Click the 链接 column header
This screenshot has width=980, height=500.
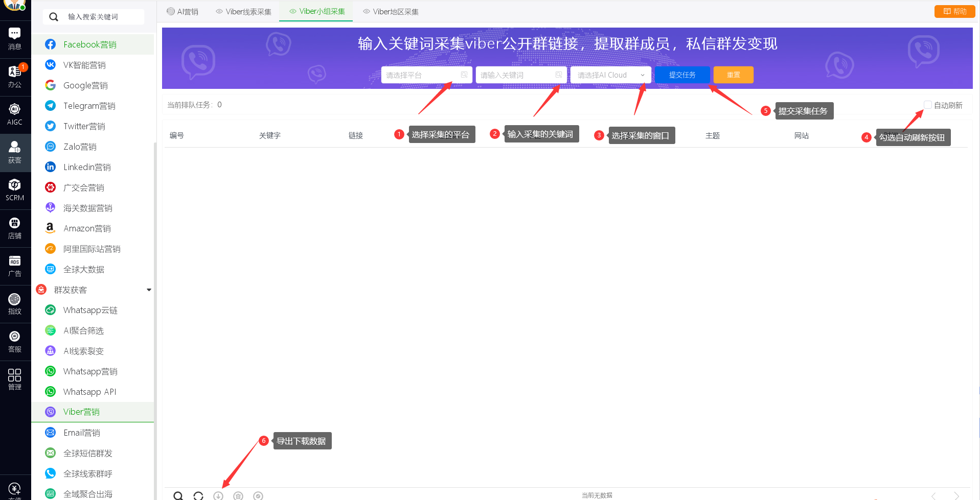pos(356,135)
